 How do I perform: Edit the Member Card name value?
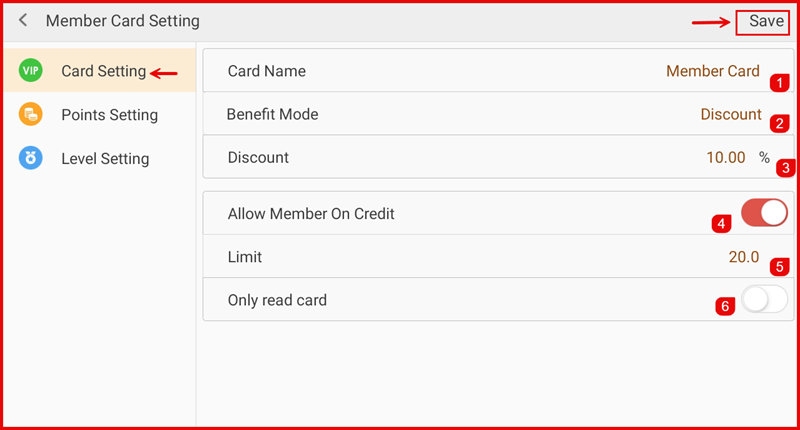[712, 71]
